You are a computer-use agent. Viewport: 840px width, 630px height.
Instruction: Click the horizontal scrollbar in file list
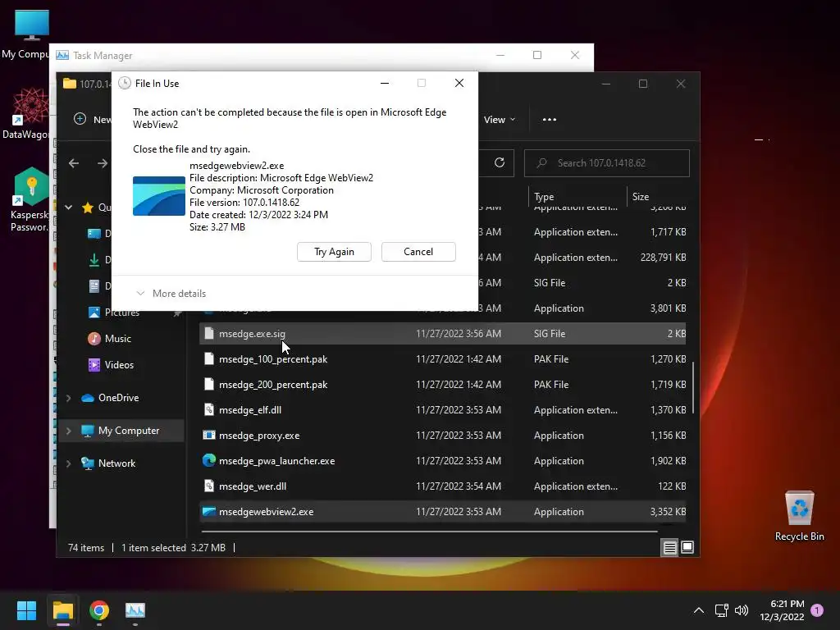coord(430,532)
